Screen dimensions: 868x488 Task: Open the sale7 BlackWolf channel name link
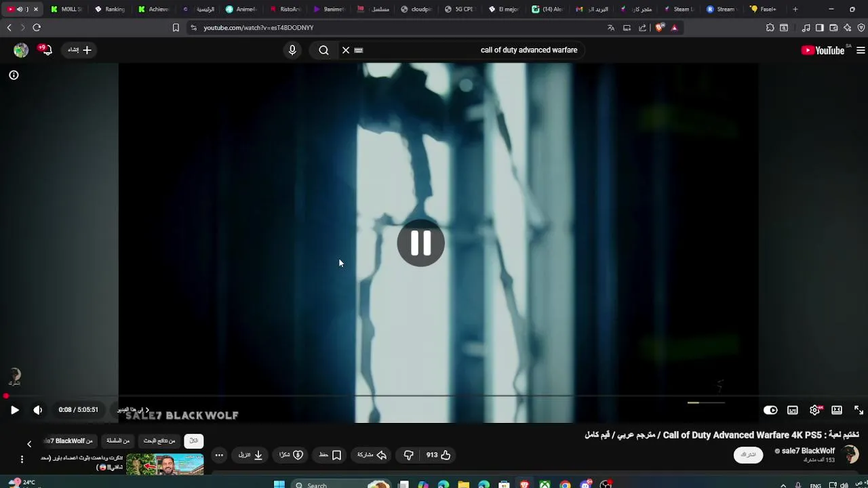[x=808, y=451]
